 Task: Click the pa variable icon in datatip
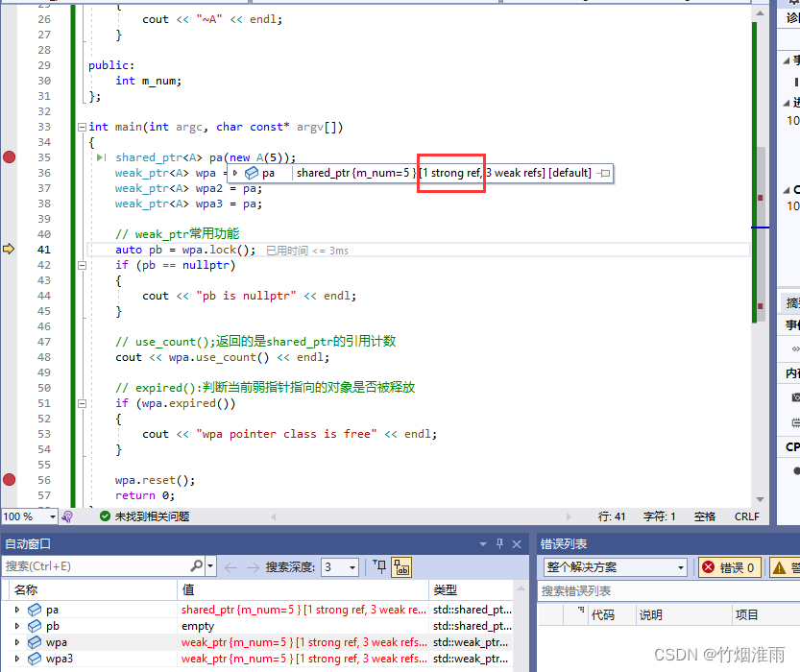pos(252,174)
